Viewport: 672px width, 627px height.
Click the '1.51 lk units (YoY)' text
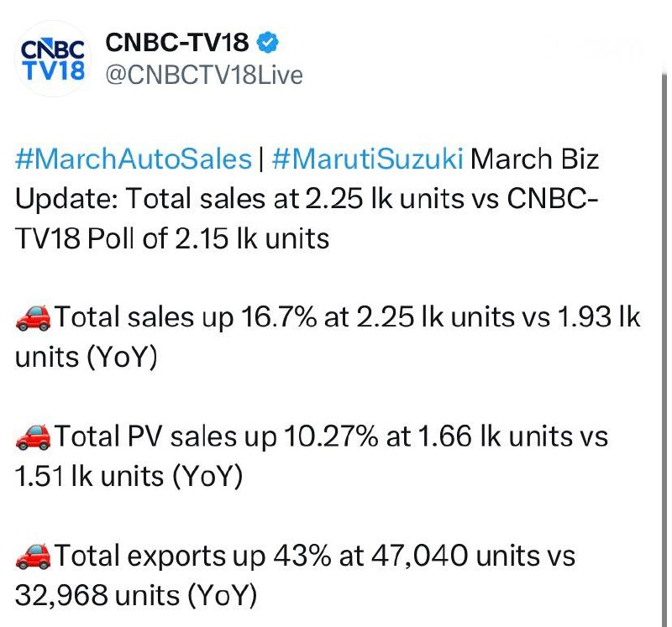click(x=129, y=477)
